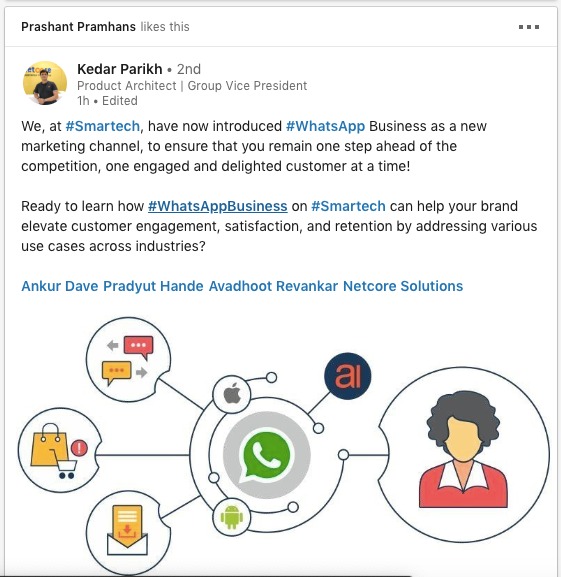Screen dimensions: 561x577
Task: Open the first #Smartech hashtag
Action: (x=102, y=126)
